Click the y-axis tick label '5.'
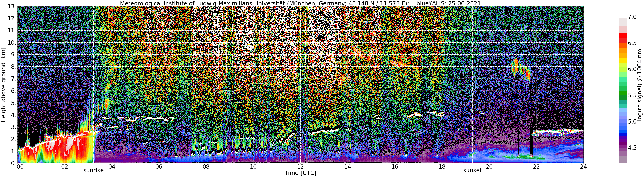The height and width of the screenshot is (177, 644). 13,103
